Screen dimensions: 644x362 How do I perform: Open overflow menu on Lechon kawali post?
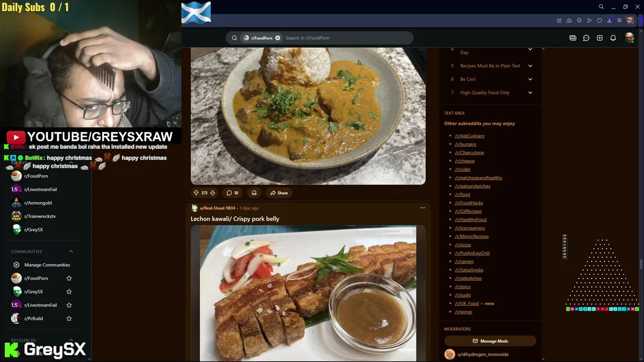[x=422, y=208]
